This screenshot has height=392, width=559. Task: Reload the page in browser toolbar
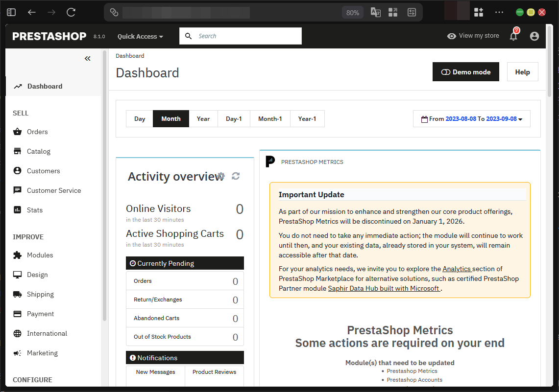pos(71,13)
